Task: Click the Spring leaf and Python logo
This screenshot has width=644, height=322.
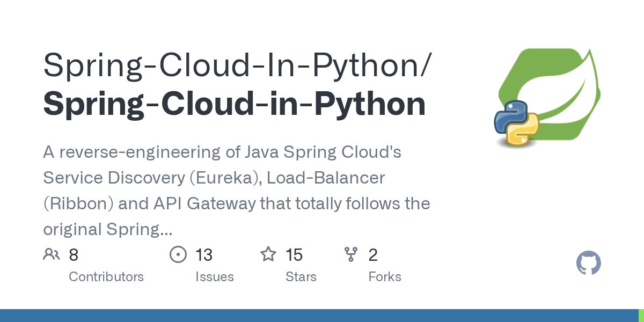Action: point(547,98)
